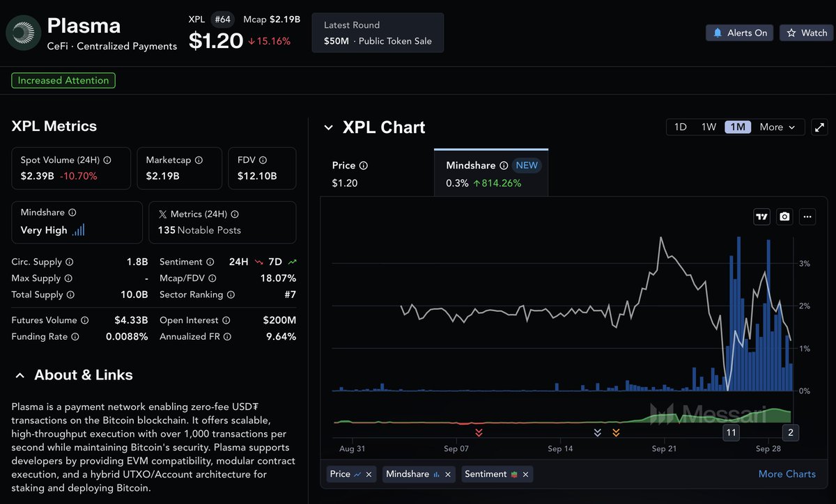836x504 pixels.
Task: Remove Price series from chart
Action: point(369,474)
